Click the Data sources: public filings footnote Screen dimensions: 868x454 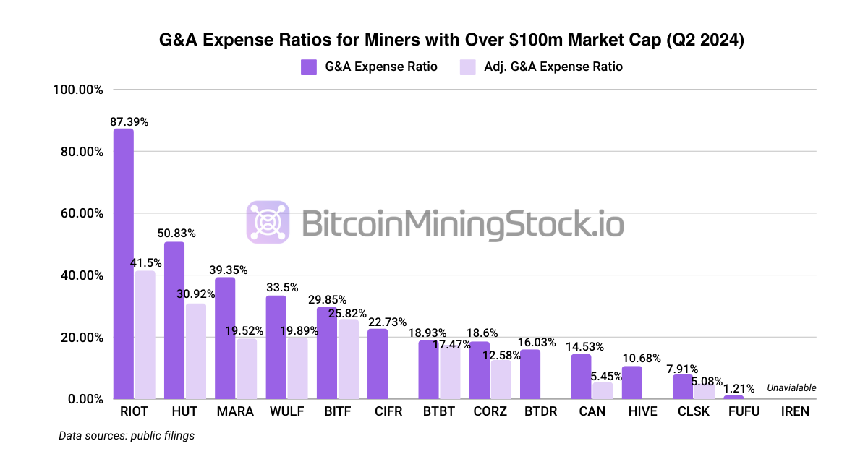(127, 436)
